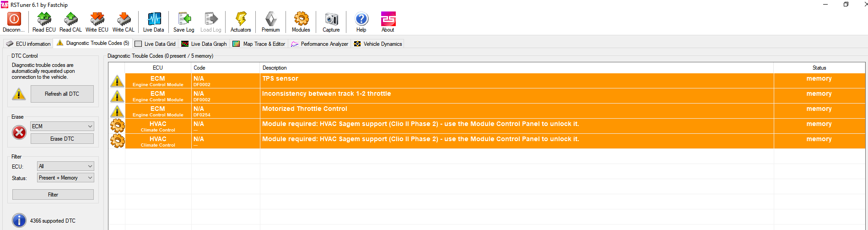Click the Premium Renault logo icon
Viewport: 868px width, 230px height.
tap(271, 19)
